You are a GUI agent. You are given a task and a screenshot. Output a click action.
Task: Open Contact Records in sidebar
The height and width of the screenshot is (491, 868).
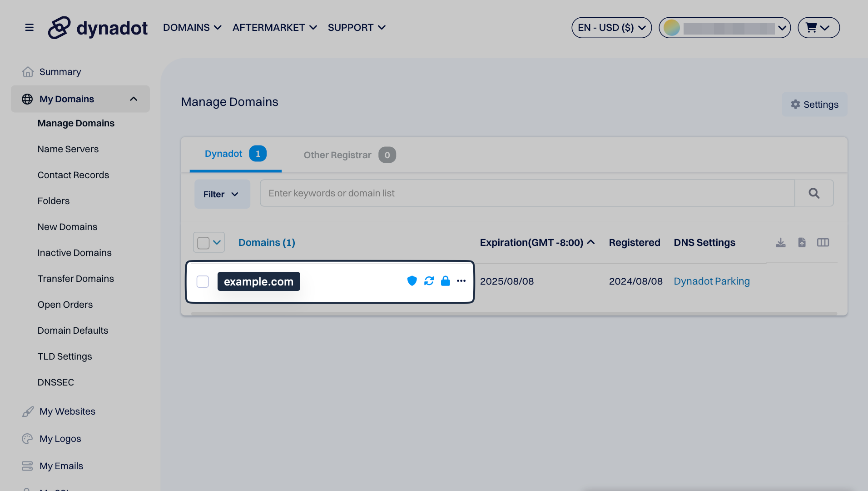tap(73, 175)
